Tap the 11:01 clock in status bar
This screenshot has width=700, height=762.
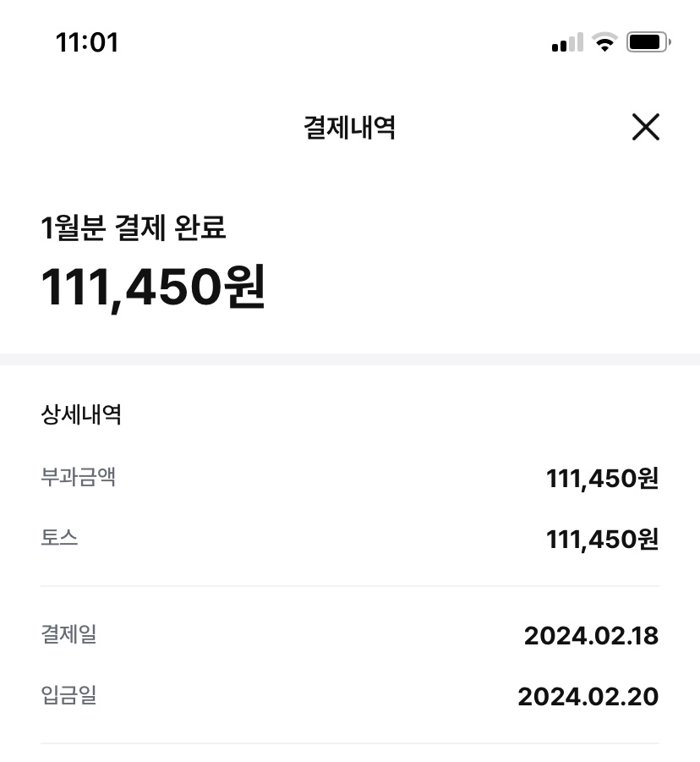[87, 42]
